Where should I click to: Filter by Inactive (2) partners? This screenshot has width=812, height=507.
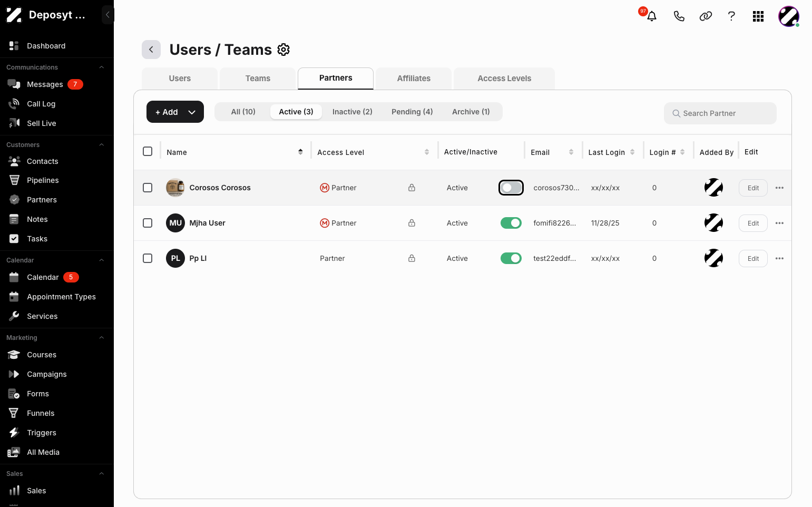click(x=353, y=112)
